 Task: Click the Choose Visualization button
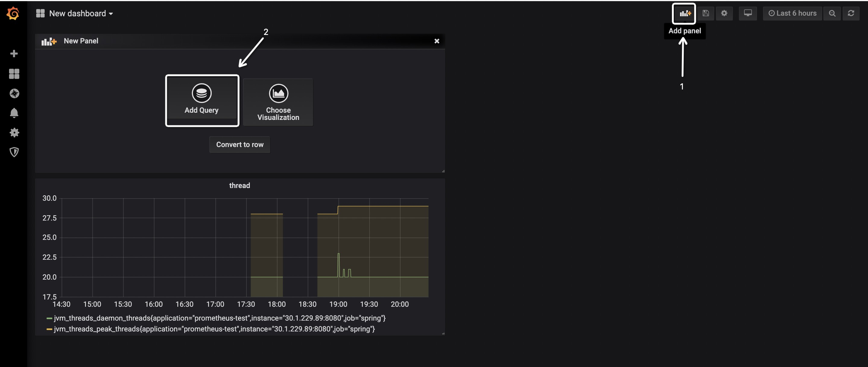pyautogui.click(x=278, y=102)
